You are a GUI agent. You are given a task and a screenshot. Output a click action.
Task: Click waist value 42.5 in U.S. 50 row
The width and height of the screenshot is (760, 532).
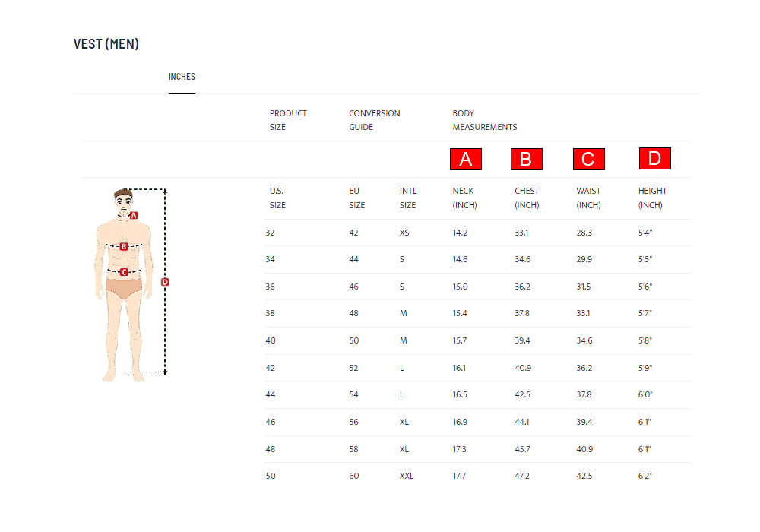[584, 476]
